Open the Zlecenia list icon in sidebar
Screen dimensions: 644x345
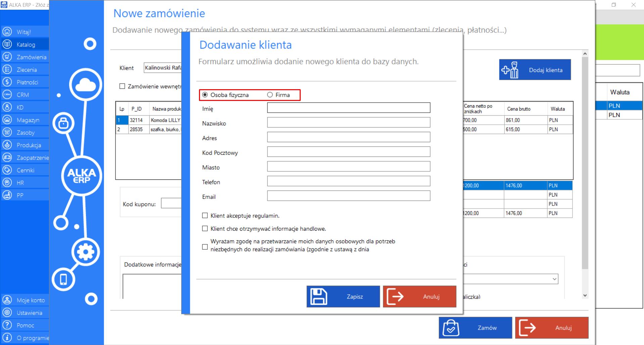[7, 69]
